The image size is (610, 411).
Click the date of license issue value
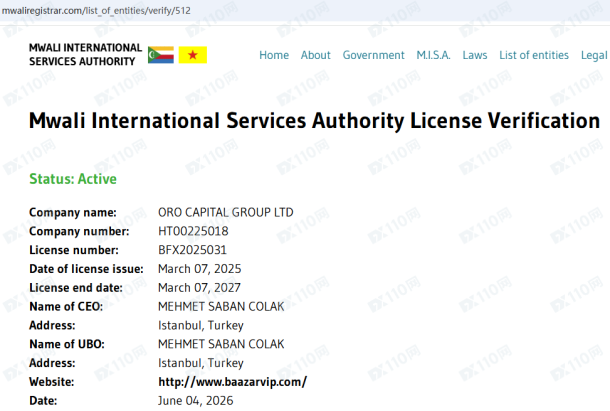click(200, 269)
